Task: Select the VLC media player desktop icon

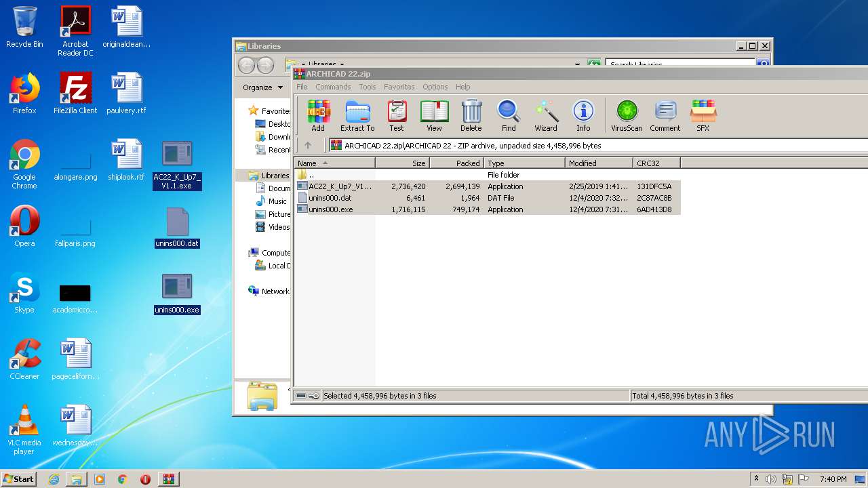Action: pyautogui.click(x=24, y=430)
